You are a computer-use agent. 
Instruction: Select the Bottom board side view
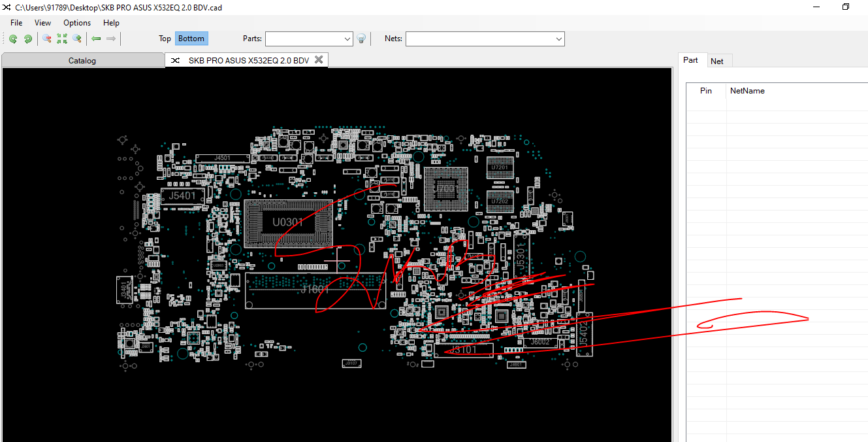point(191,39)
